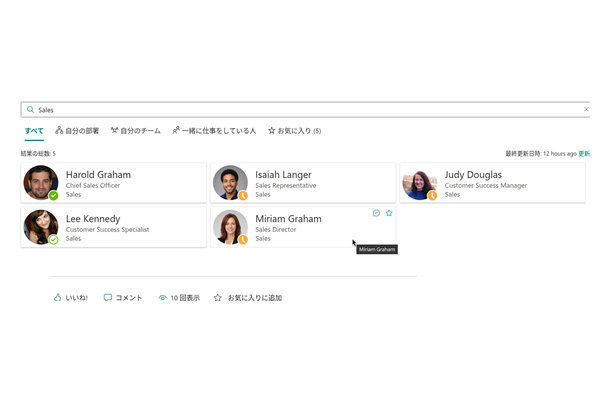Click お気に入りに追加 add to favorites
The width and height of the screenshot is (600, 400).
pyautogui.click(x=248, y=298)
